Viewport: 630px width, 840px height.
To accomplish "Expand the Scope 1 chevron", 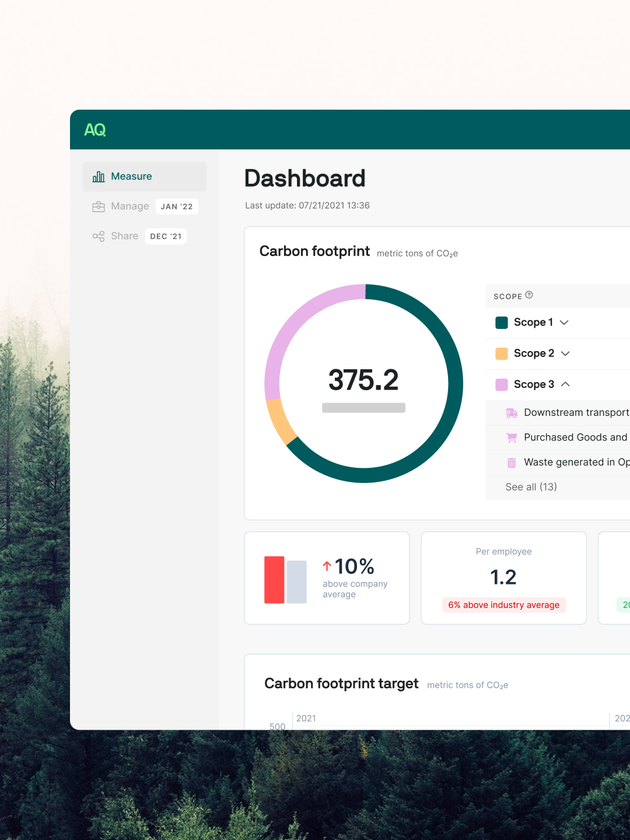I will coord(564,323).
